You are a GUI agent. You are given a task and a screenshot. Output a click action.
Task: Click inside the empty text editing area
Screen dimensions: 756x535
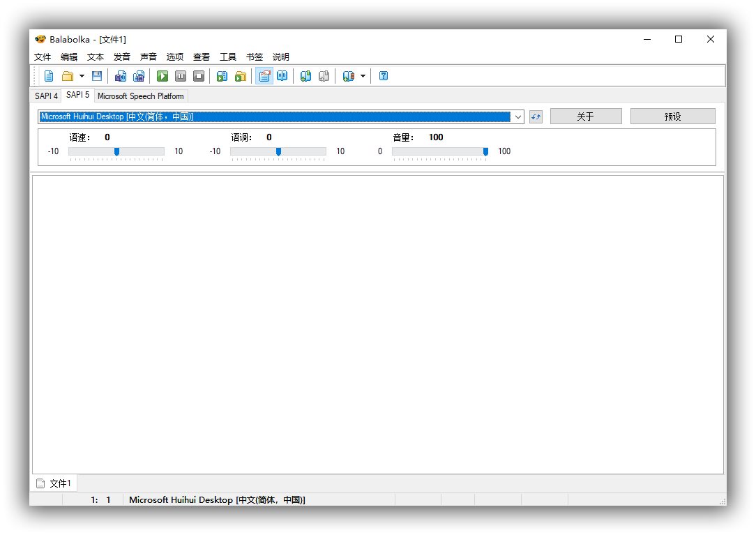point(378,324)
